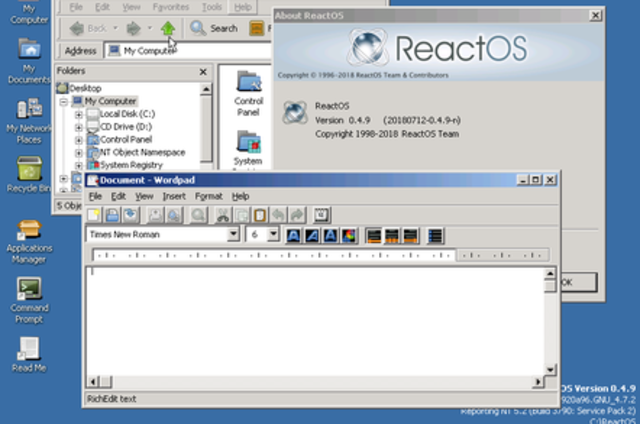640x424 pixels.
Task: Click Wordpad horizontal scrollbar right arrow
Action: tap(538, 382)
